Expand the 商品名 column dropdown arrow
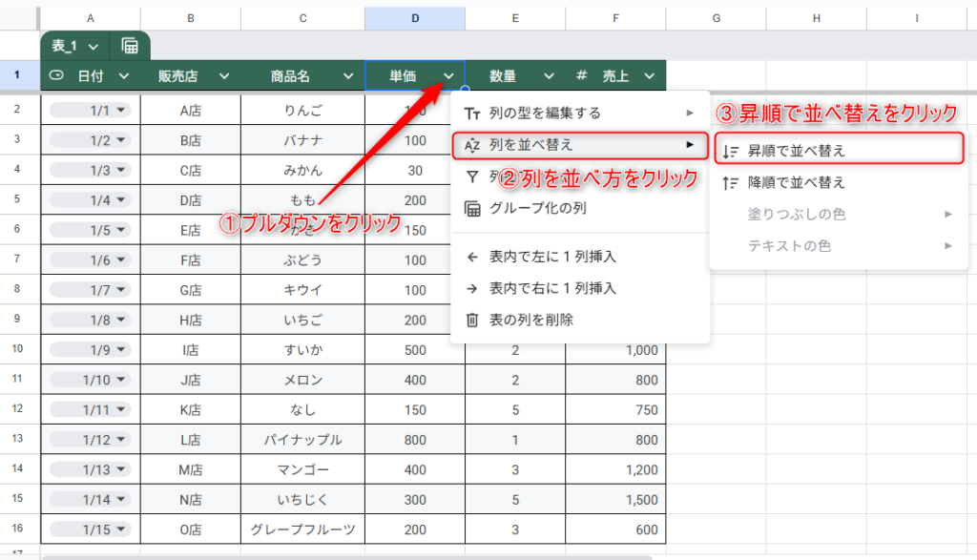977x560 pixels. pyautogui.click(x=348, y=76)
